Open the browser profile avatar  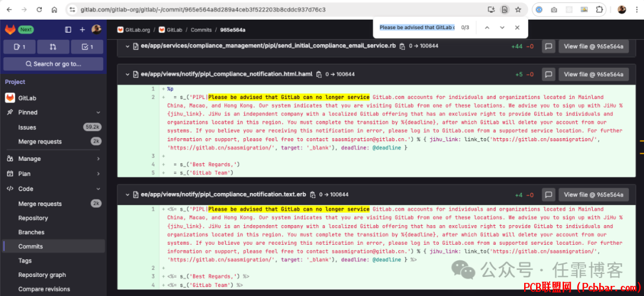click(x=622, y=10)
